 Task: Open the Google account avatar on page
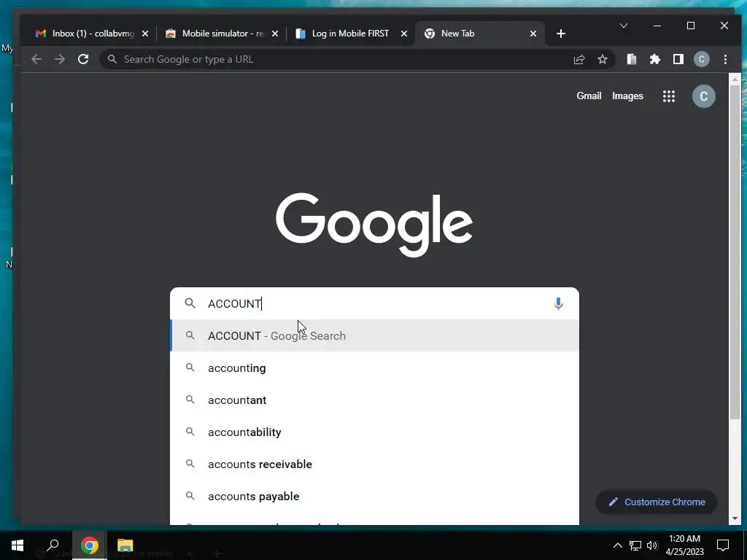[704, 96]
